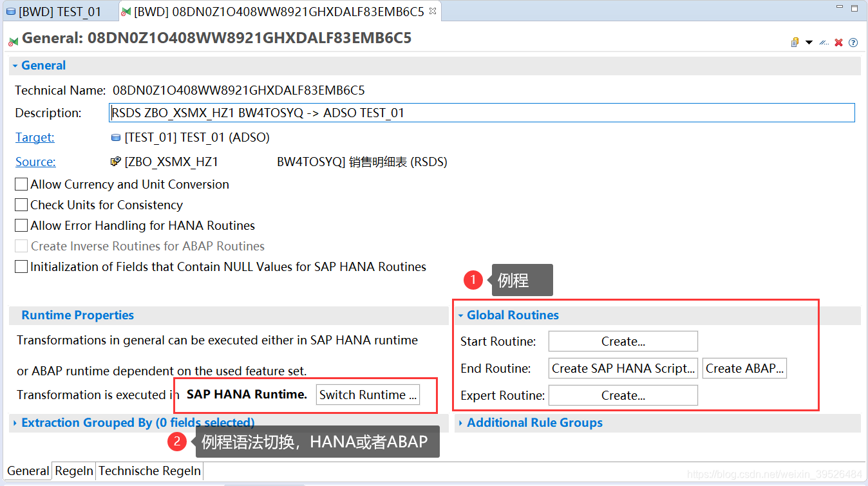Click the RSDS icon next to ZBO_XSMX_HZ1 source
The height and width of the screenshot is (486, 868).
[x=116, y=162]
